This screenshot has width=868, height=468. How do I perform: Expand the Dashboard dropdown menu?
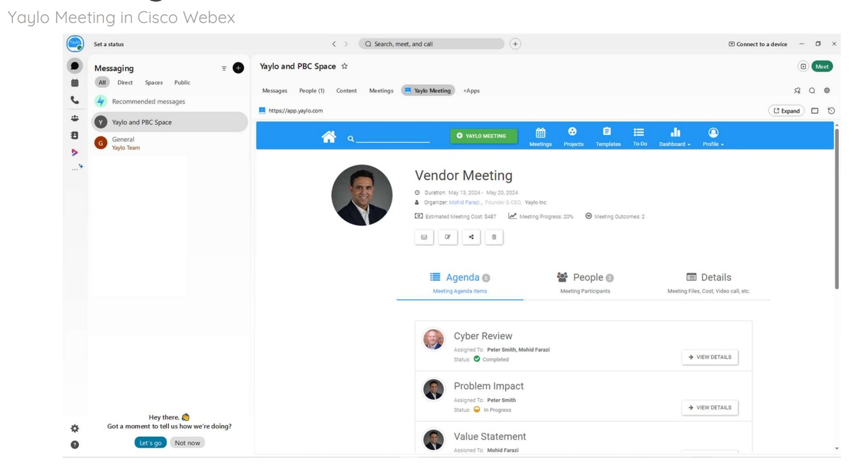coord(675,136)
